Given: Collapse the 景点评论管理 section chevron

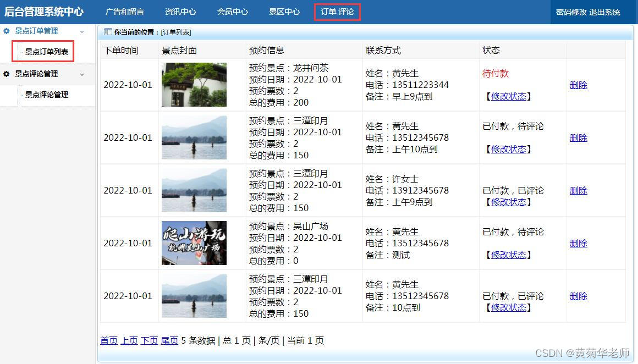Looking at the screenshot, I should click(x=82, y=74).
